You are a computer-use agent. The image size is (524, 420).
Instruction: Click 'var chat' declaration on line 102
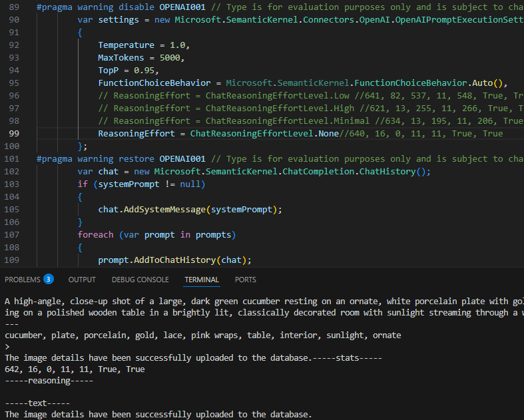click(x=98, y=172)
